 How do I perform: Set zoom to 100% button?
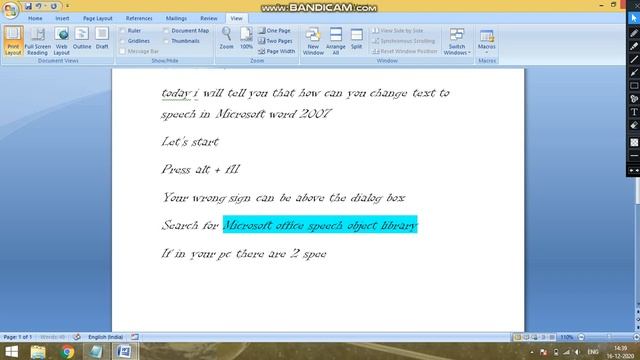click(x=246, y=38)
